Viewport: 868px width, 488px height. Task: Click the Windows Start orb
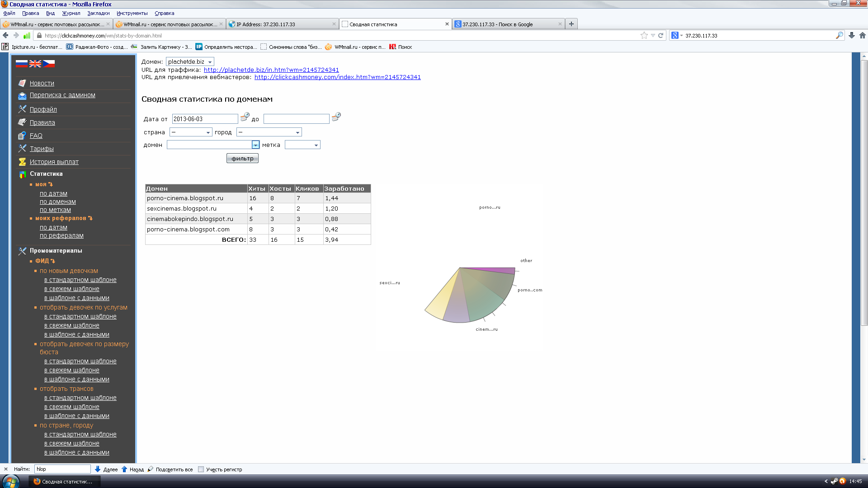click(11, 481)
